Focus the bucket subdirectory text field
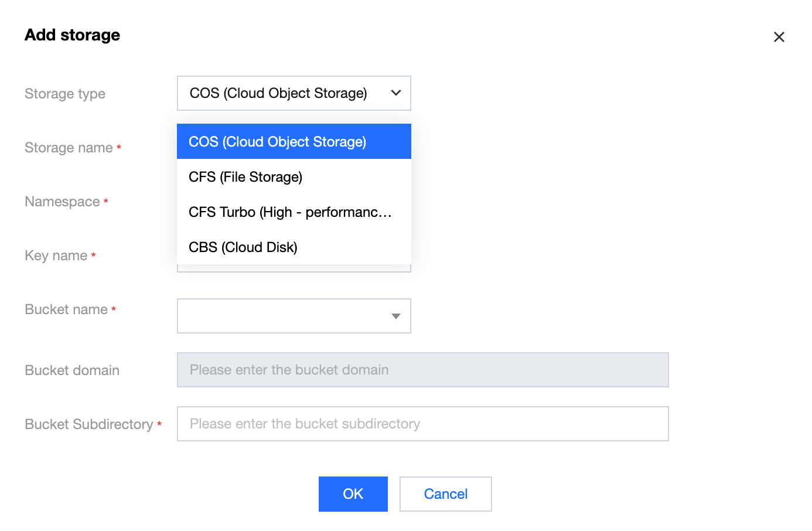Image resolution: width=812 pixels, height=531 pixels. click(x=422, y=424)
